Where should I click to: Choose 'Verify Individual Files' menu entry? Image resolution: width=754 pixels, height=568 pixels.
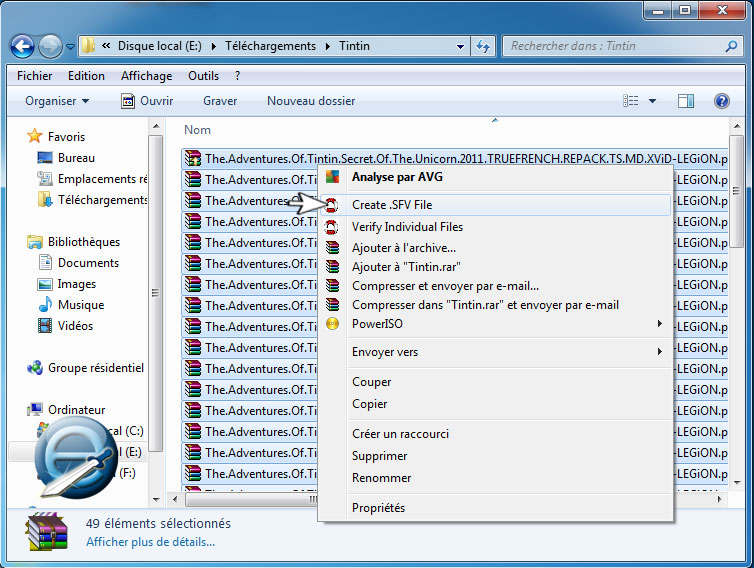point(495,227)
